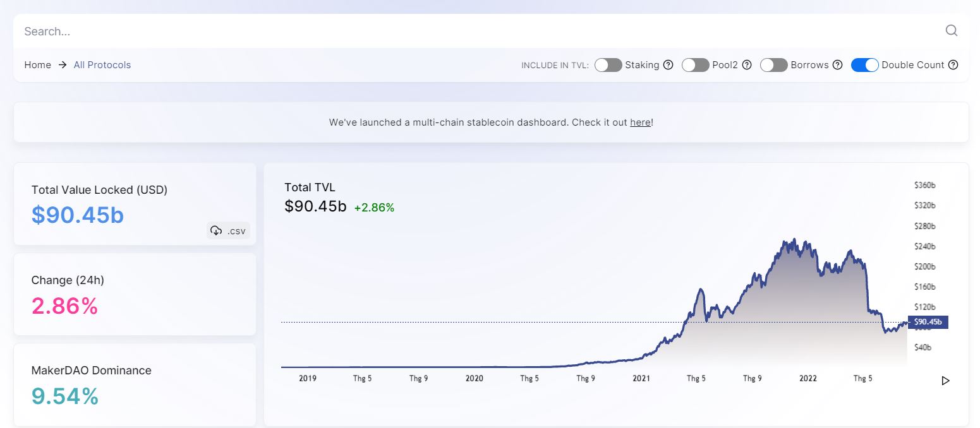
Task: Click the MakerDAO Dominance card
Action: pyautogui.click(x=135, y=384)
